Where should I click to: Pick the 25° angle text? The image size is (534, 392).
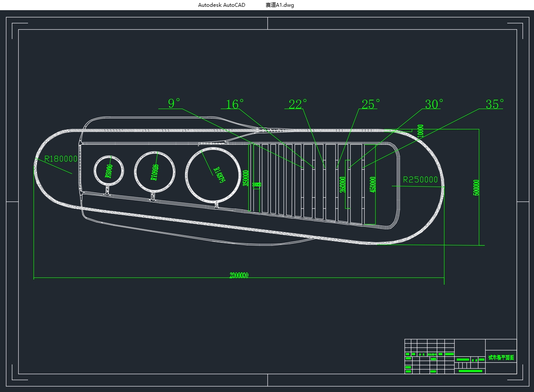coord(371,104)
